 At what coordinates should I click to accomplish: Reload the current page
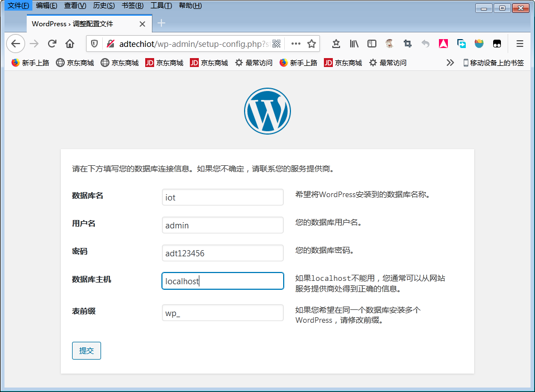52,44
